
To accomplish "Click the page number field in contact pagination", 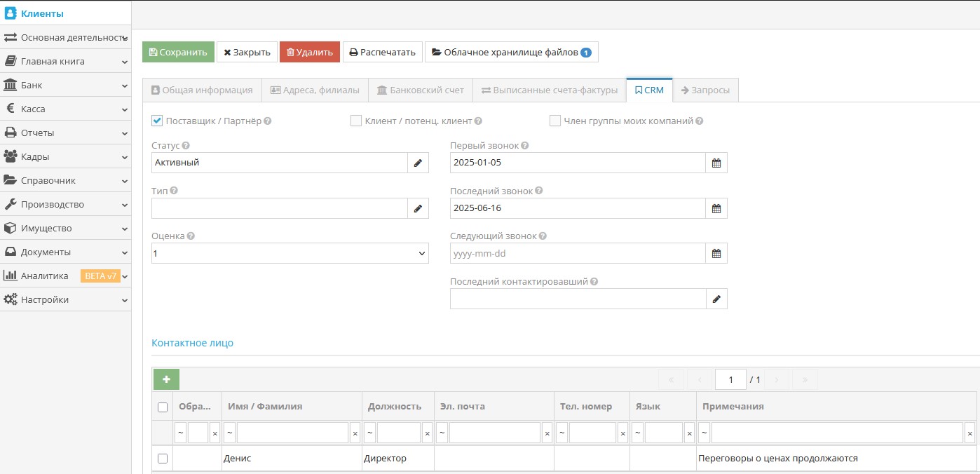I will (x=730, y=379).
